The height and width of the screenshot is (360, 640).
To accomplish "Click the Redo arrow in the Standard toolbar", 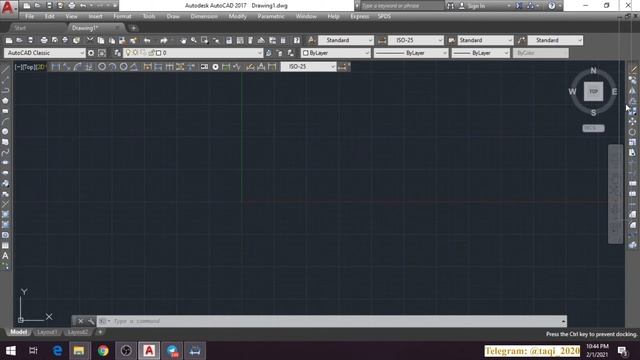I will pyautogui.click(x=164, y=40).
